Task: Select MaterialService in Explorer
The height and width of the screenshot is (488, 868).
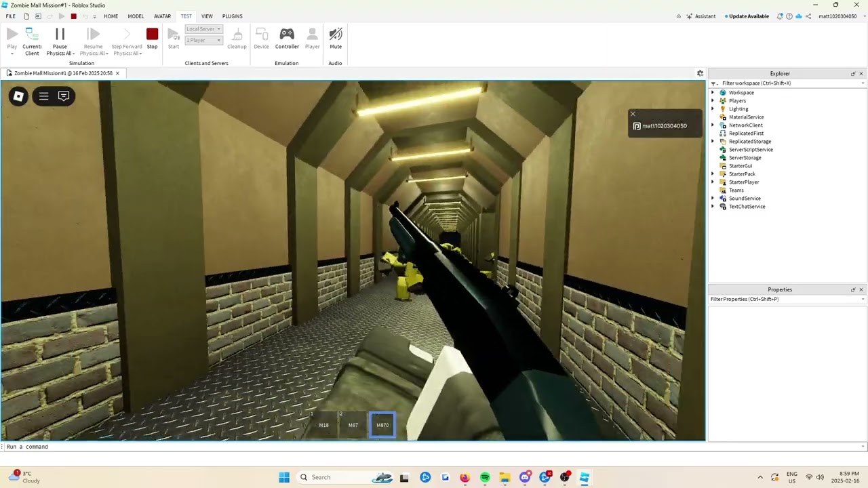Action: (746, 117)
